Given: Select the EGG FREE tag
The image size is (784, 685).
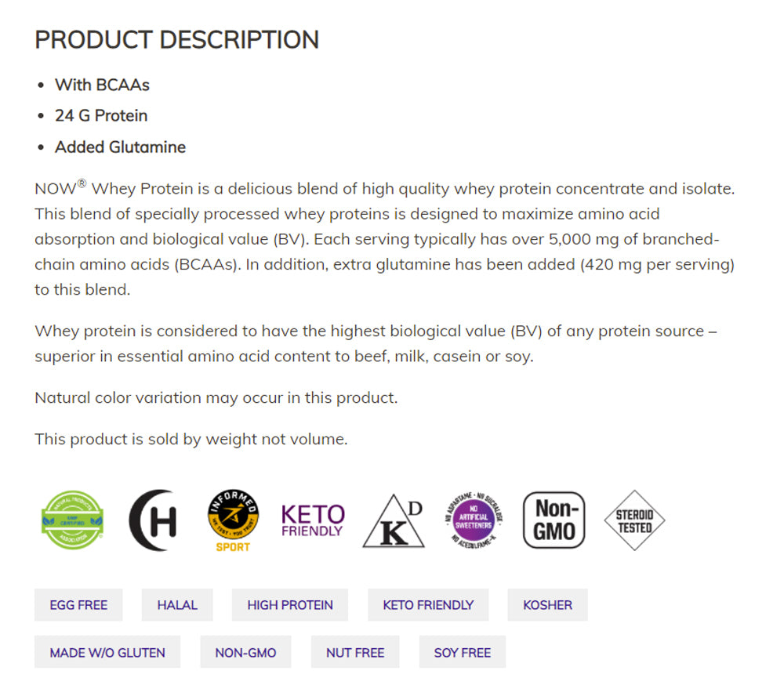Looking at the screenshot, I should (x=78, y=605).
